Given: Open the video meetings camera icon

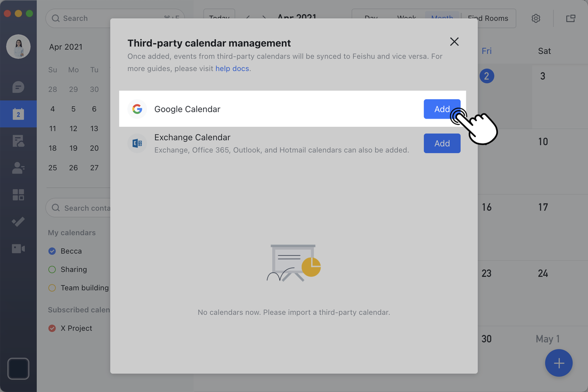Looking at the screenshot, I should point(18,249).
